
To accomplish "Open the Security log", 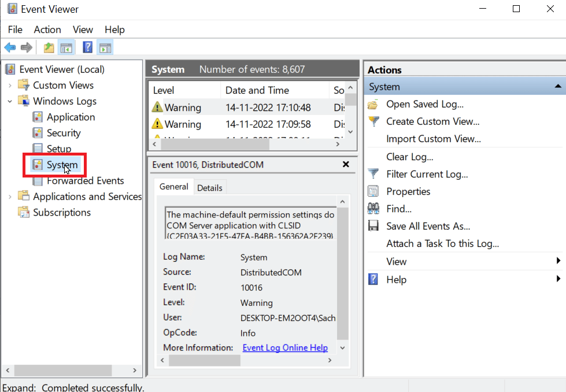I will [64, 133].
